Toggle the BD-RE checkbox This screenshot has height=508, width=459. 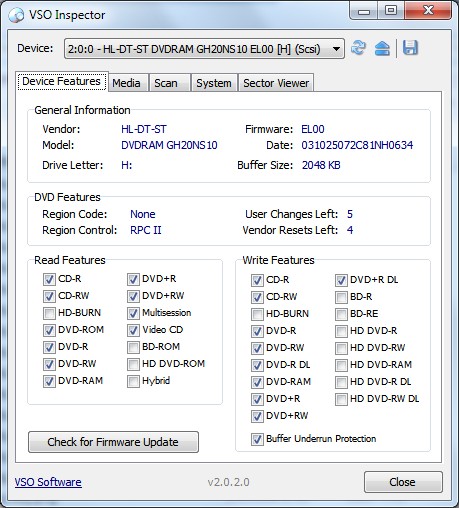(341, 314)
